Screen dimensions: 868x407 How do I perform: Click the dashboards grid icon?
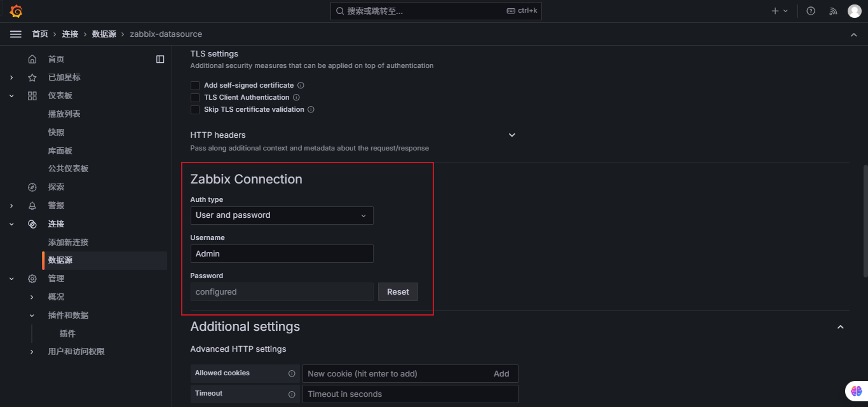pos(32,96)
